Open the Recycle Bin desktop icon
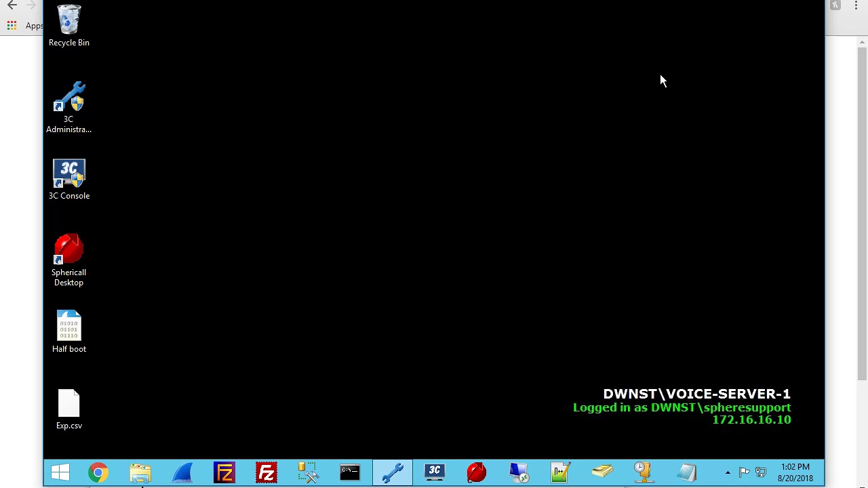This screenshot has height=488, width=868. click(x=68, y=26)
